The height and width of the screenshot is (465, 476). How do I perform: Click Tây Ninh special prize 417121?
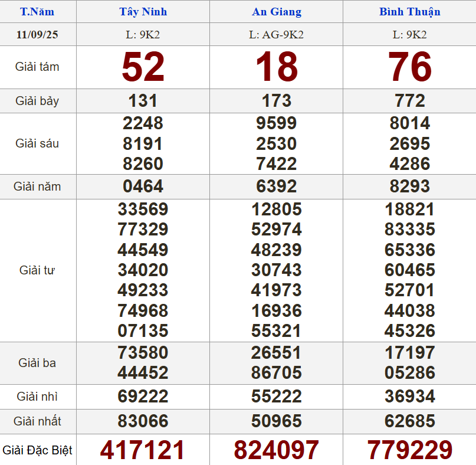coord(143,450)
